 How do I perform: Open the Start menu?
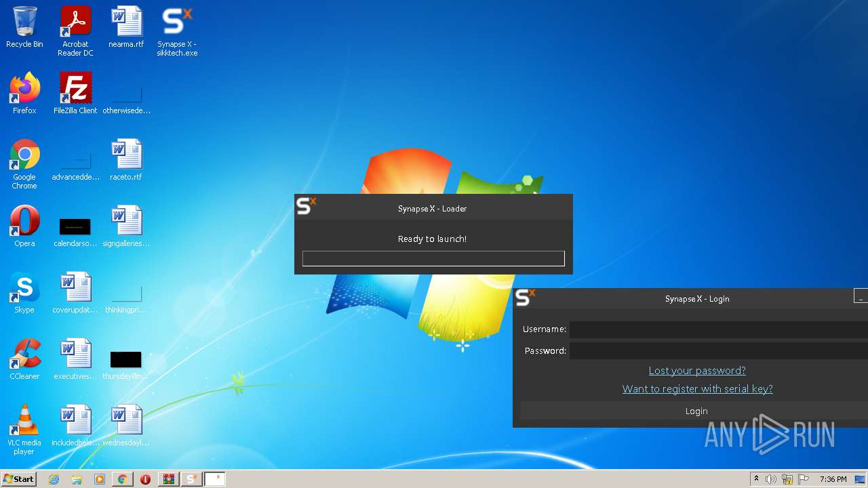(18, 479)
